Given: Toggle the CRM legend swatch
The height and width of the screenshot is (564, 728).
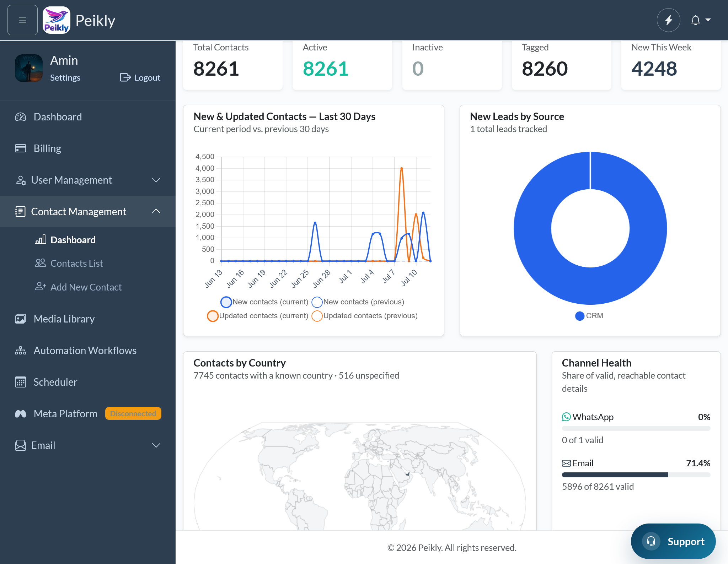Looking at the screenshot, I should click(580, 316).
